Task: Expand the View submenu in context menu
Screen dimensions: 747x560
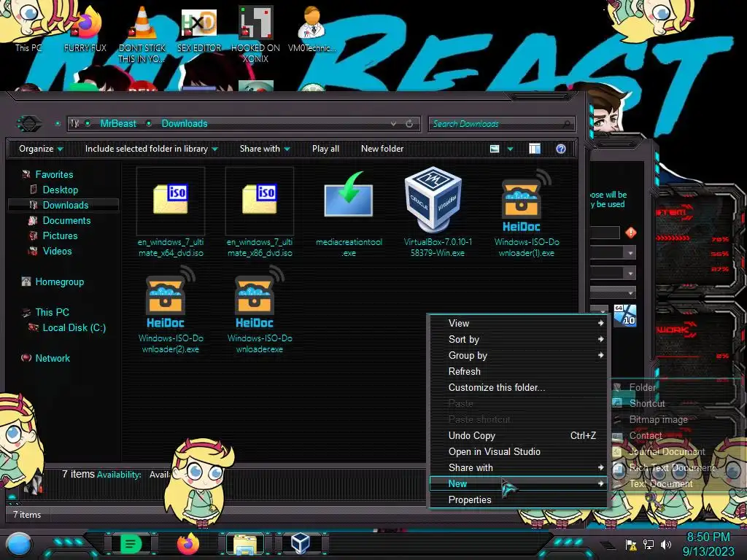Action: click(x=519, y=323)
